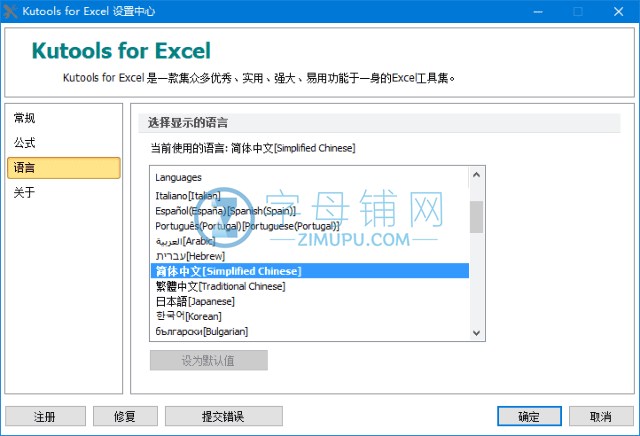Minimize the settings center window
Viewport: 640px width, 436px height.
click(538, 11)
